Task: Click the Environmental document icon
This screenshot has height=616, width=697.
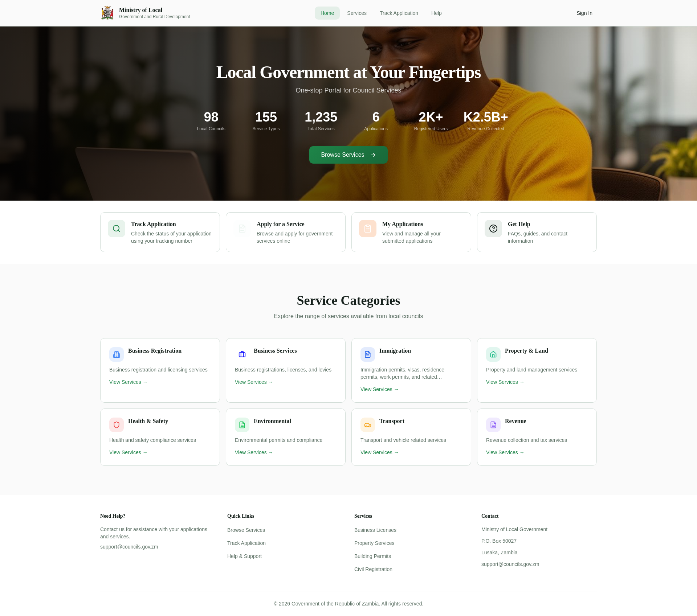Action: [242, 425]
